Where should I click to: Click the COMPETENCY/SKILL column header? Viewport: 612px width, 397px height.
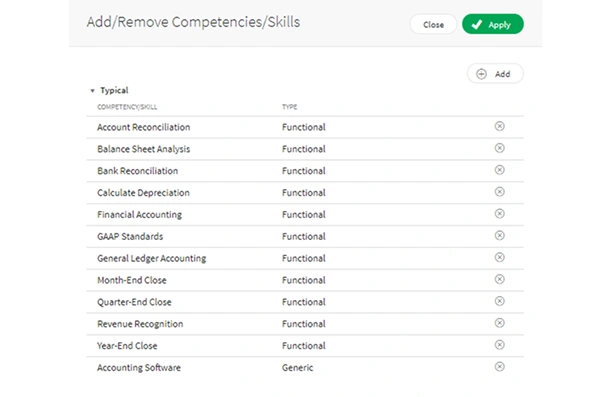pyautogui.click(x=127, y=107)
